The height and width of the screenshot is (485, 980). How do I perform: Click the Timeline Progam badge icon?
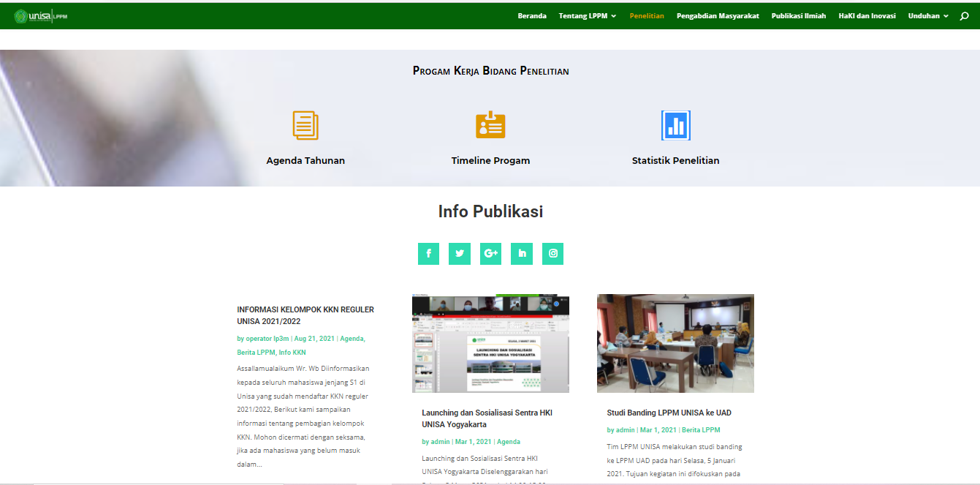click(490, 125)
